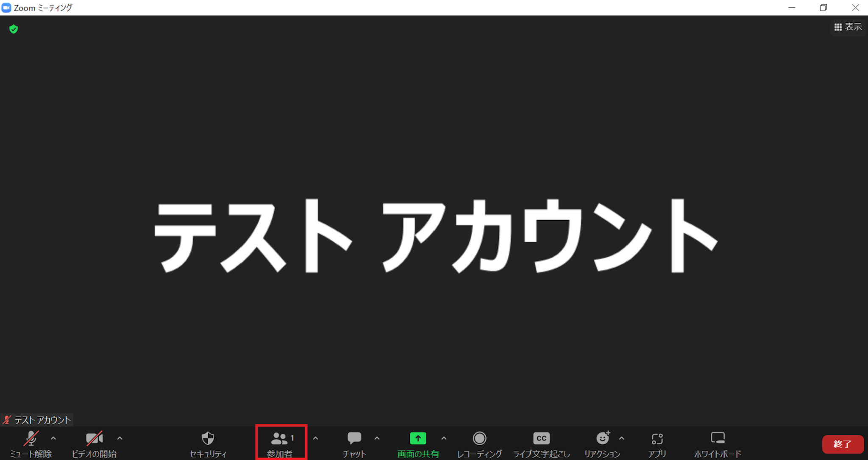The height and width of the screenshot is (460, 868).
Task: Click the green Share Screen icon
Action: click(x=418, y=438)
